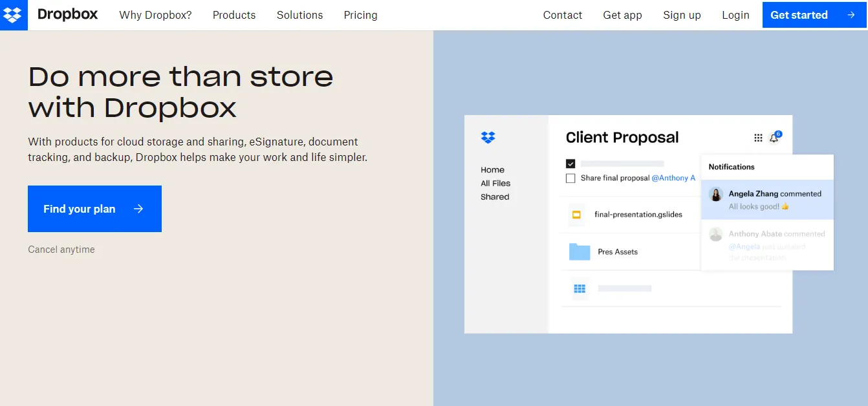The width and height of the screenshot is (868, 406).
Task: Click the arrow in Get started button
Action: pos(851,15)
